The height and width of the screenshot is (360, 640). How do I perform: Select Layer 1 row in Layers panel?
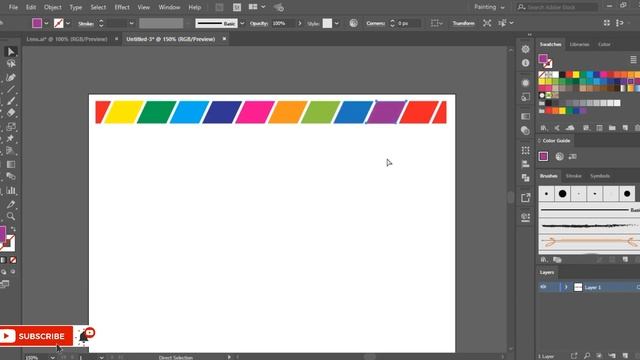click(x=588, y=287)
